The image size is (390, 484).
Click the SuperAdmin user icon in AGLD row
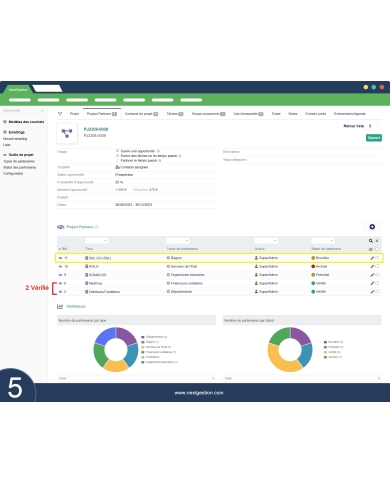pos(256,266)
